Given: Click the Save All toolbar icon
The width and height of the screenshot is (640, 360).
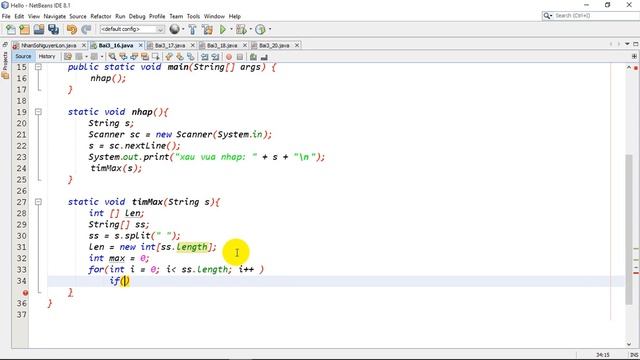Looking at the screenshot, I should tap(53, 29).
